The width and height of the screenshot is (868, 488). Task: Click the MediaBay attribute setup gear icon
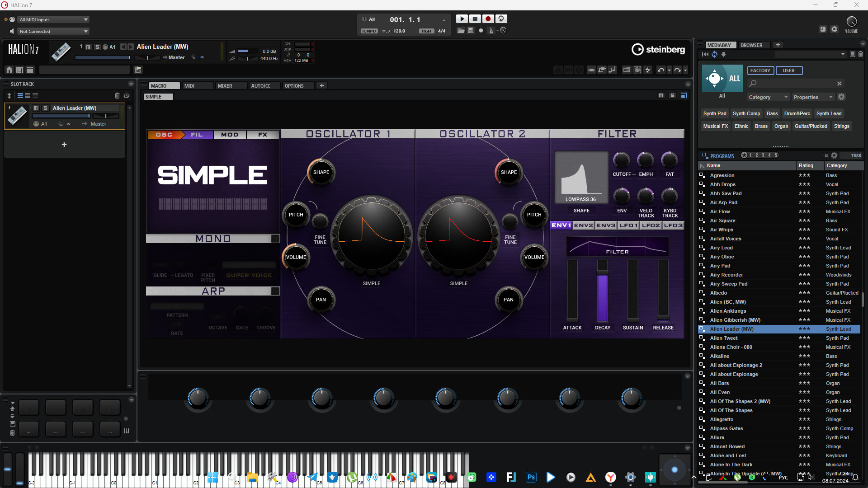point(841,97)
